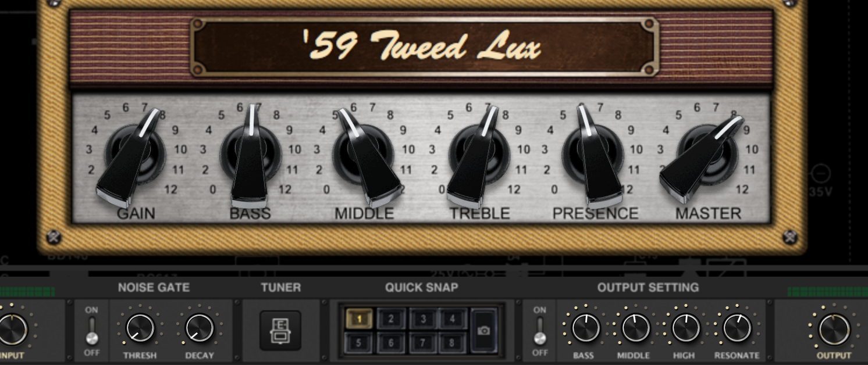Click the Noise Gate DECAY knob
The image size is (868, 365).
(x=200, y=328)
